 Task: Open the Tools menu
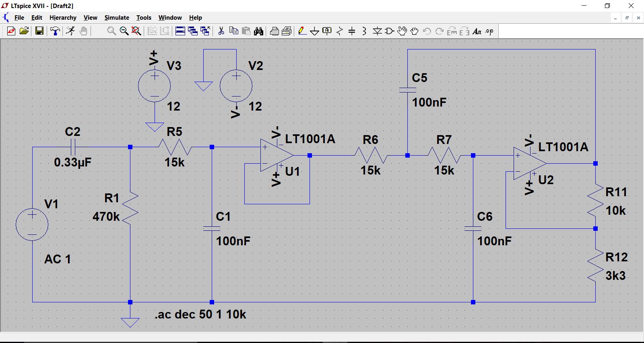pos(144,18)
